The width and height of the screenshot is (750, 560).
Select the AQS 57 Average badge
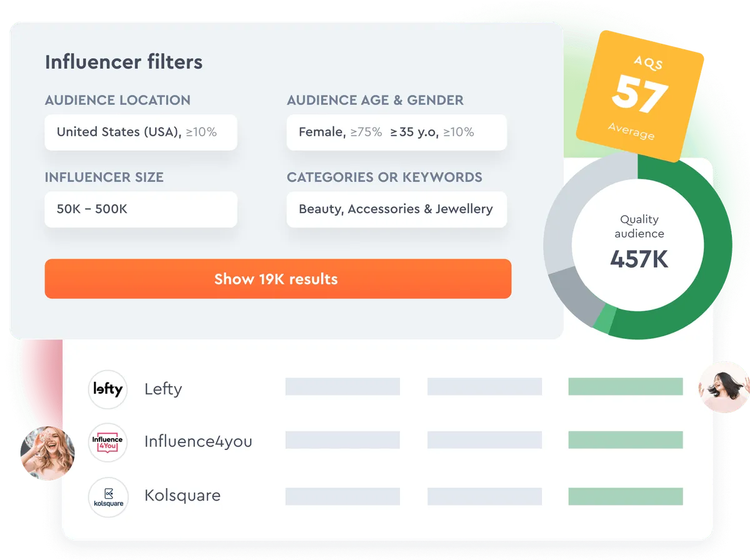639,96
